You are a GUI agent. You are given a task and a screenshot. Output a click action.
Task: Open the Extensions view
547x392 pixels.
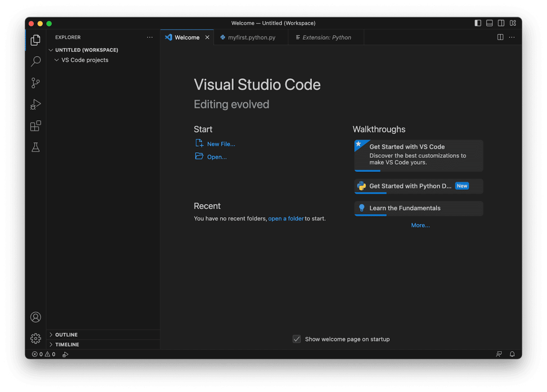[36, 126]
